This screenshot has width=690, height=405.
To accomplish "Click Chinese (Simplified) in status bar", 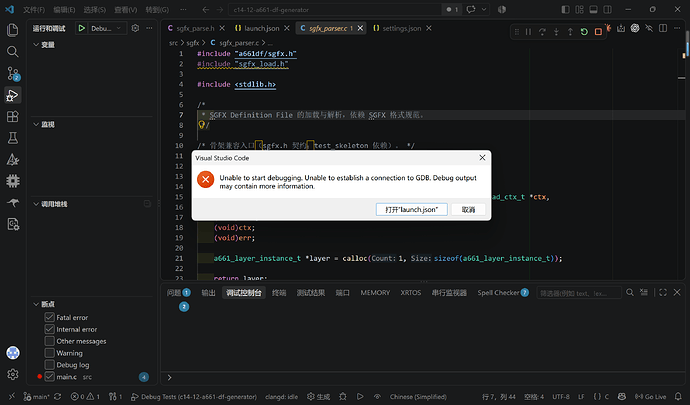I will [x=418, y=397].
